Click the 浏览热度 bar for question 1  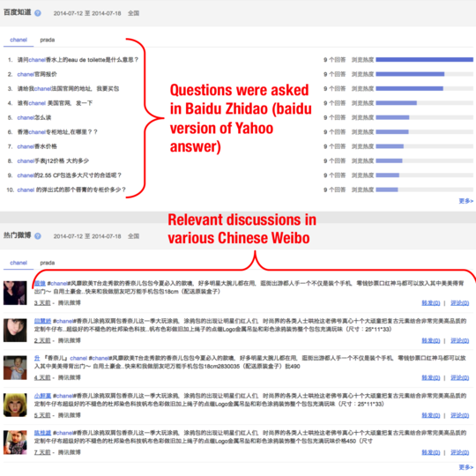[x=424, y=60]
